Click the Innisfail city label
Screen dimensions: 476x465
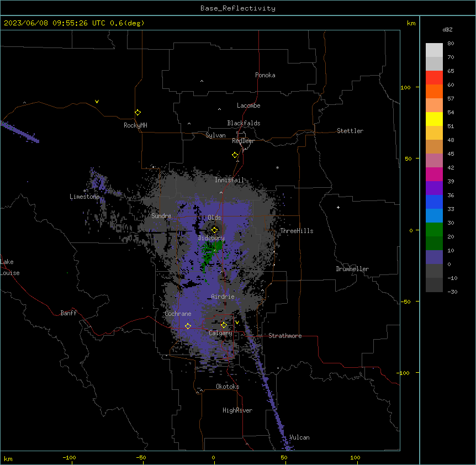(x=229, y=180)
